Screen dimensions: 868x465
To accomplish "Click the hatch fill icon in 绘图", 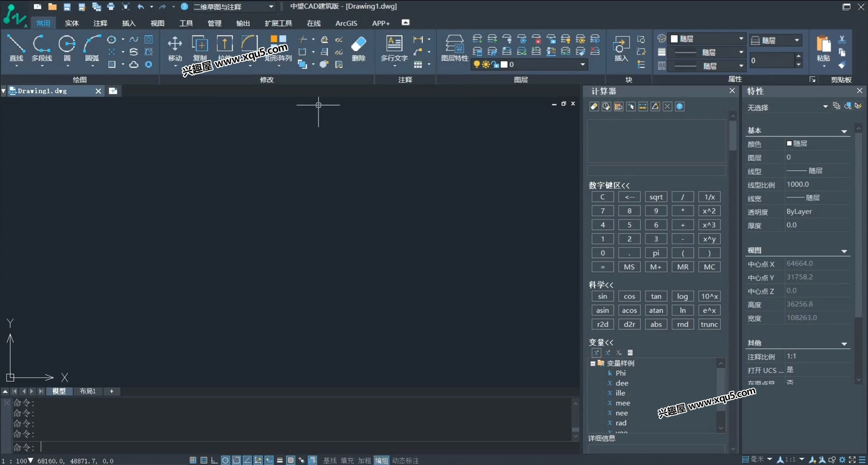I will coord(112,65).
